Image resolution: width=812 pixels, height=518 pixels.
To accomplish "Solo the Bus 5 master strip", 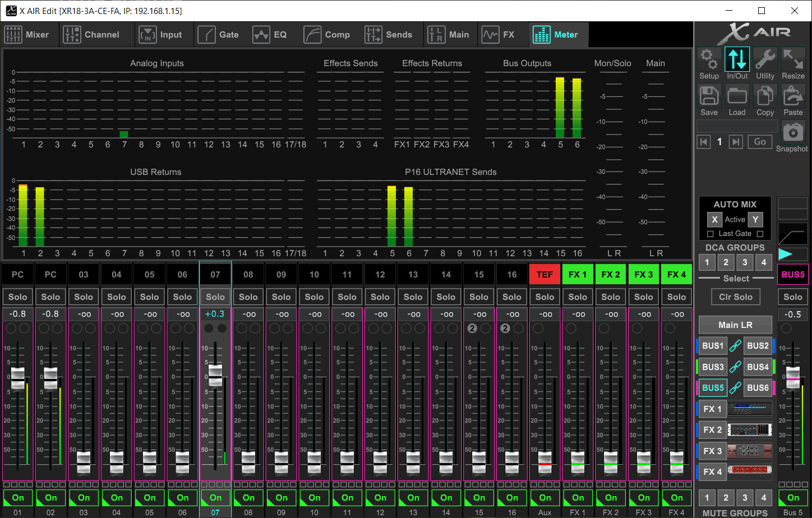I will (793, 297).
